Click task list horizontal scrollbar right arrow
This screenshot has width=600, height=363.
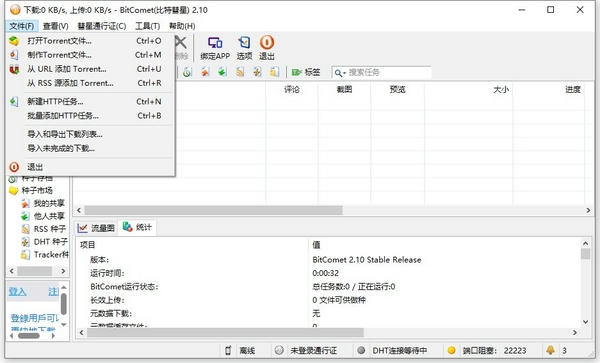[x=588, y=210]
